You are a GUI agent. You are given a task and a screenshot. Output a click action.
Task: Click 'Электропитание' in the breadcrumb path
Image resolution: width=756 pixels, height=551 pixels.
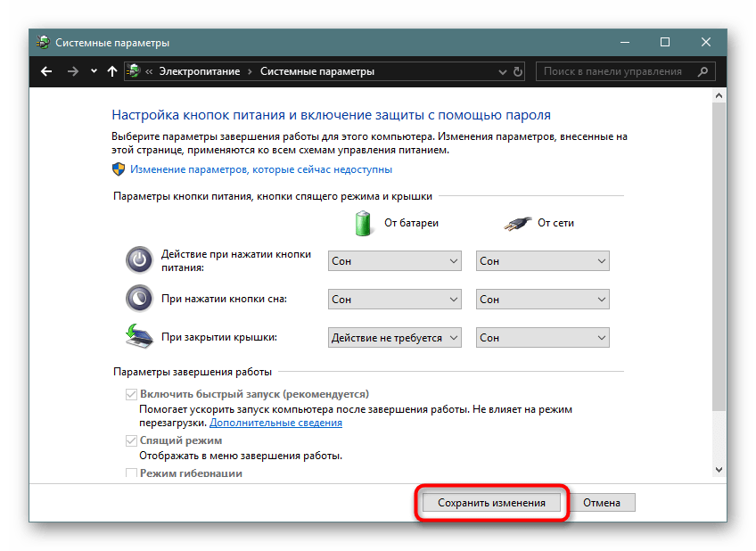point(201,71)
